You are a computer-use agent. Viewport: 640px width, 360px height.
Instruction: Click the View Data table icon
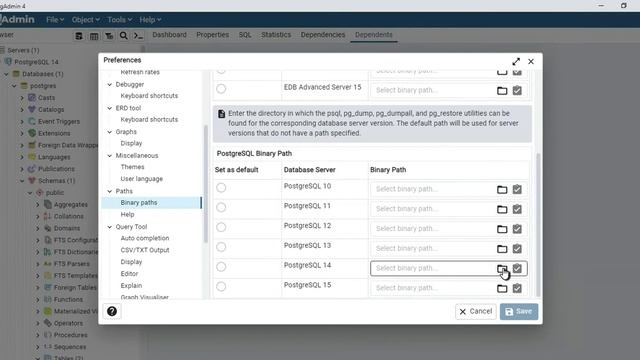click(x=94, y=36)
